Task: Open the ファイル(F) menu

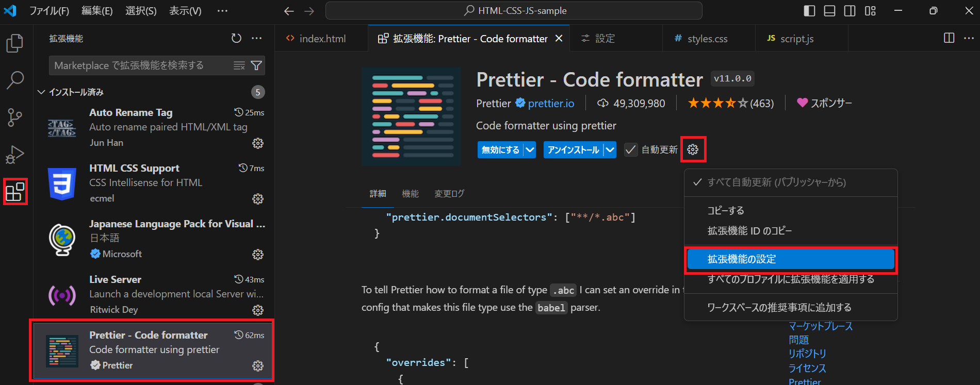Action: (49, 11)
